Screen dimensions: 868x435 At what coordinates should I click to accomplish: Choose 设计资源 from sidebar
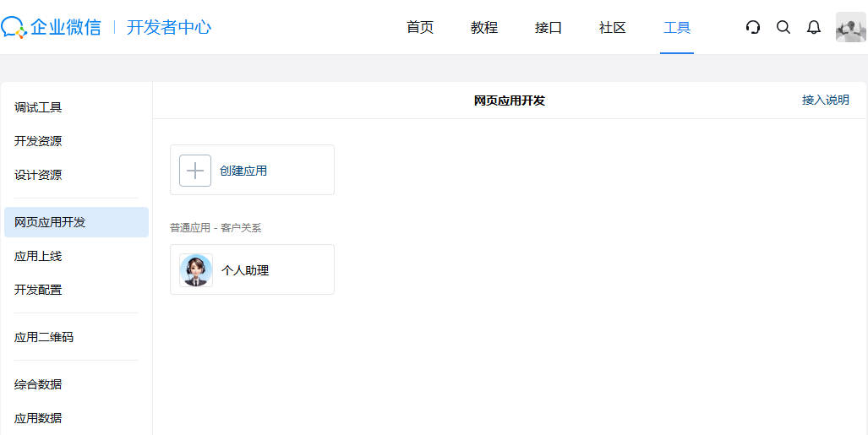coord(38,175)
